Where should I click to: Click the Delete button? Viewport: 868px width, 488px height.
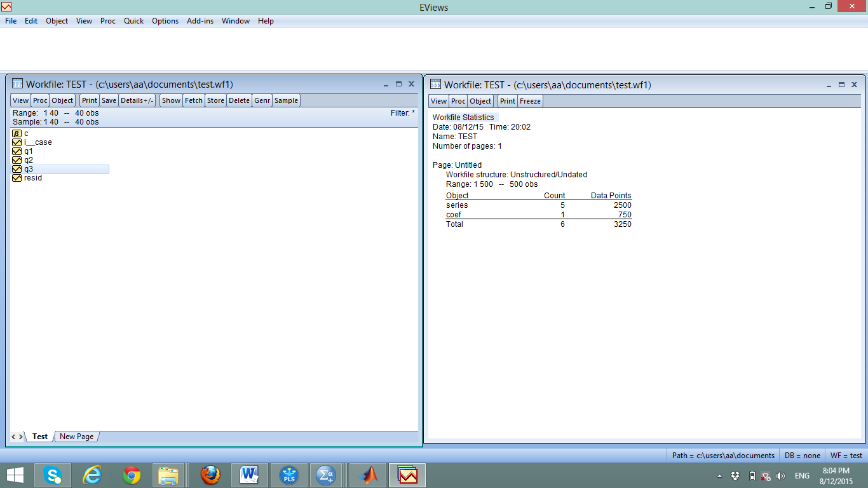(x=240, y=100)
